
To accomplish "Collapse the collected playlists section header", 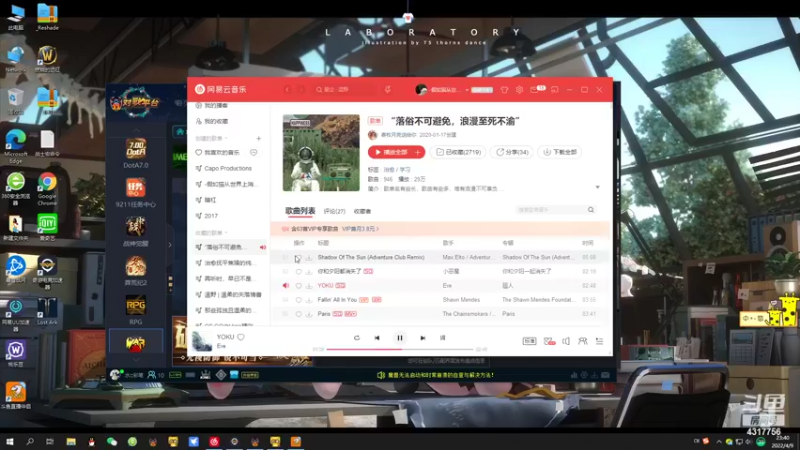I will (210, 233).
